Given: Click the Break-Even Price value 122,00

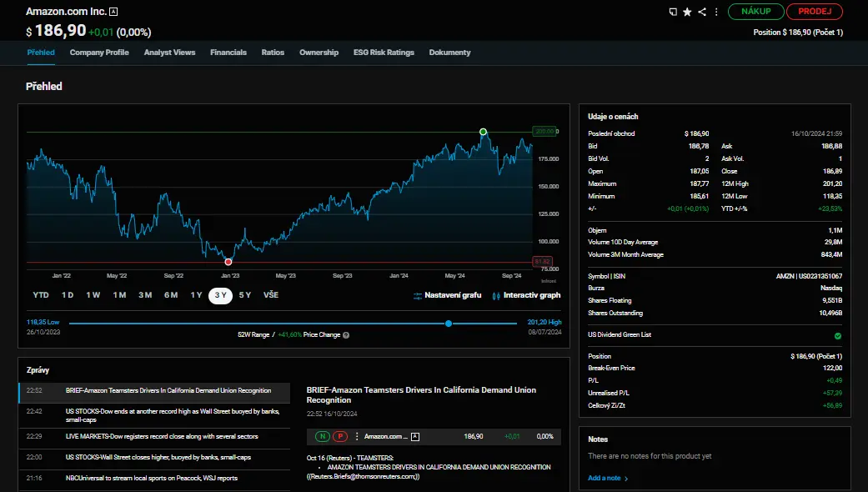Looking at the screenshot, I should pyautogui.click(x=832, y=368).
